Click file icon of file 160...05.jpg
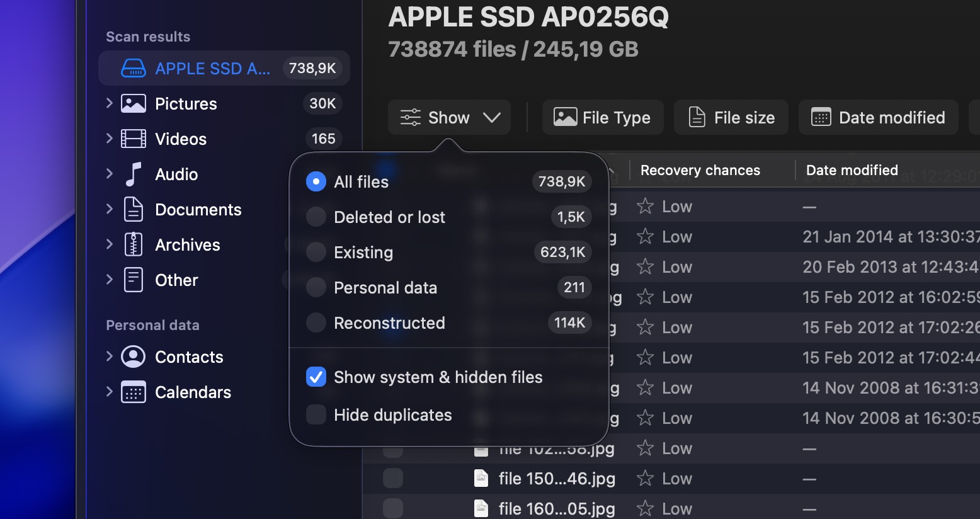The width and height of the screenshot is (980, 519). click(x=481, y=509)
